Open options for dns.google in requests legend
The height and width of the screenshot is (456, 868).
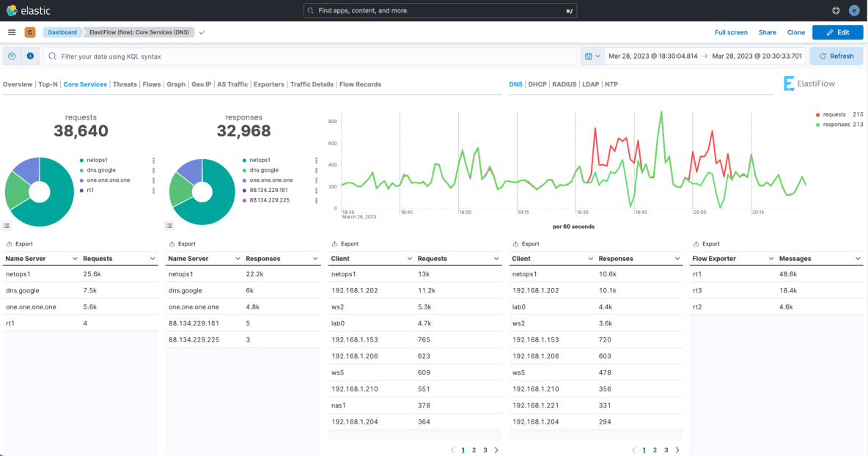pos(153,170)
